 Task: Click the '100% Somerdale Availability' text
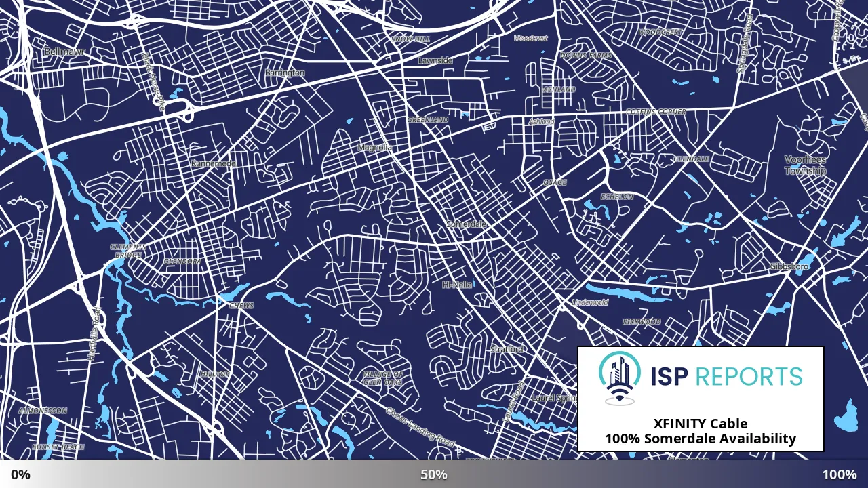(701, 439)
